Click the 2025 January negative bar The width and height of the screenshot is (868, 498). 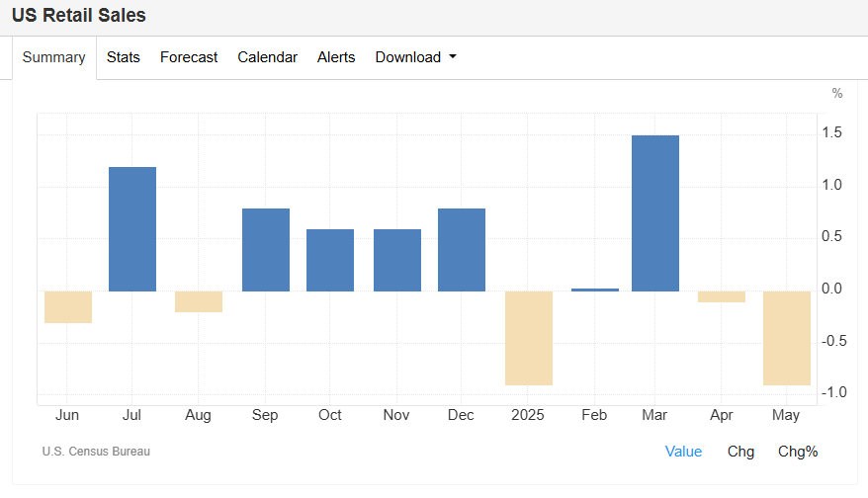(x=529, y=338)
